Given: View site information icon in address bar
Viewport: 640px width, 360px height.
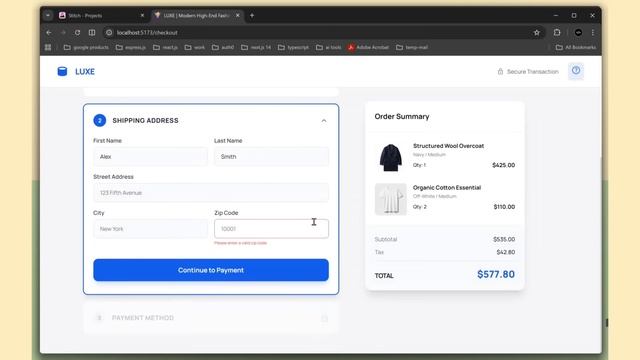Looking at the screenshot, I should [109, 33].
